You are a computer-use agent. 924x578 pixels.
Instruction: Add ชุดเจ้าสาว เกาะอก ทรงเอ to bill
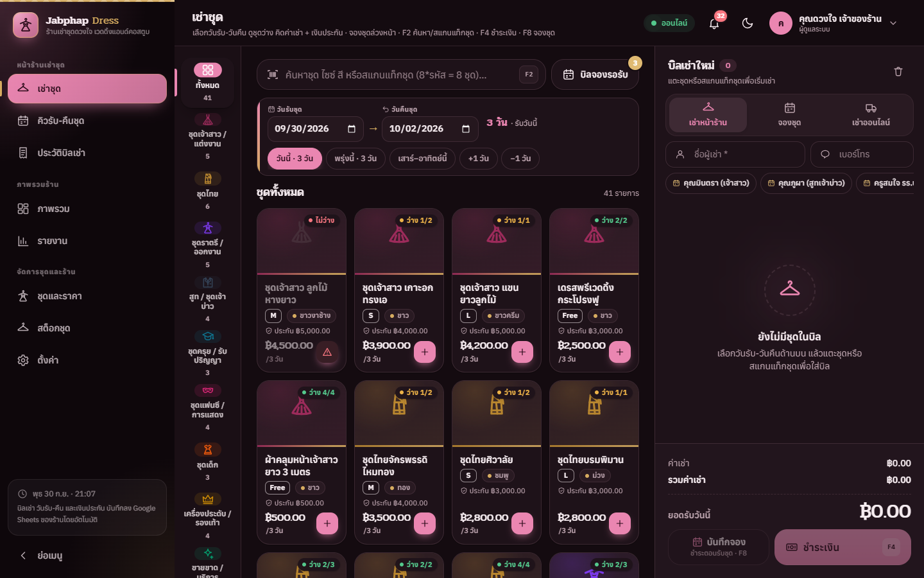point(425,352)
